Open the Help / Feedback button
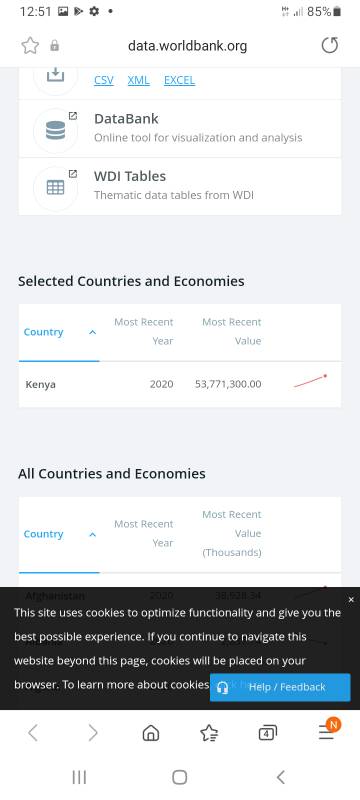The width and height of the screenshot is (360, 800). 280,687
